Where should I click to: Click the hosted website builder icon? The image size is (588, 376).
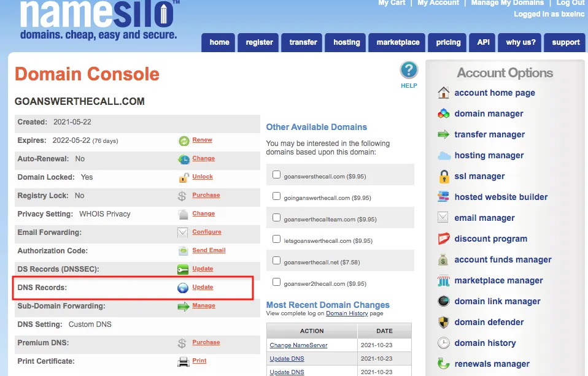[x=443, y=197]
